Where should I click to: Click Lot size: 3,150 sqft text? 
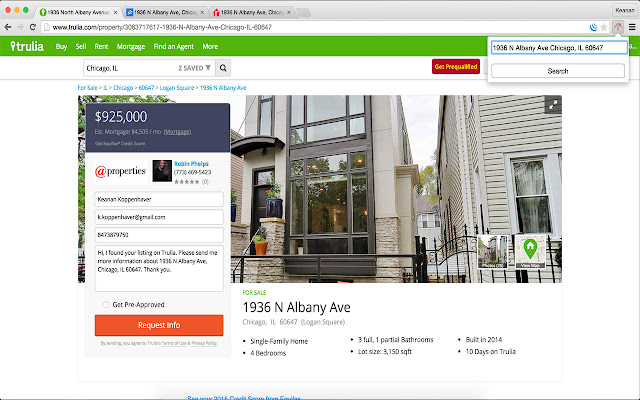tap(384, 351)
